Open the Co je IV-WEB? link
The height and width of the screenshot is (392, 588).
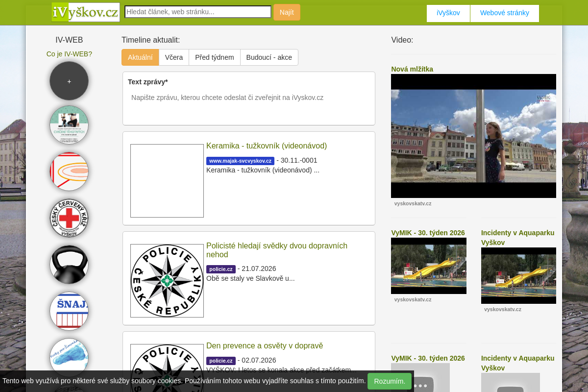tap(69, 54)
